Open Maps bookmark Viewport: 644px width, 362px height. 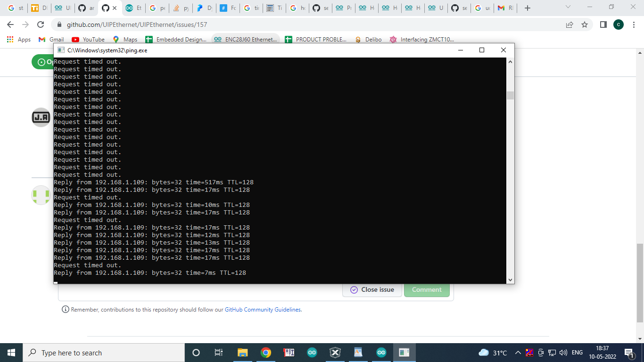[x=125, y=40]
